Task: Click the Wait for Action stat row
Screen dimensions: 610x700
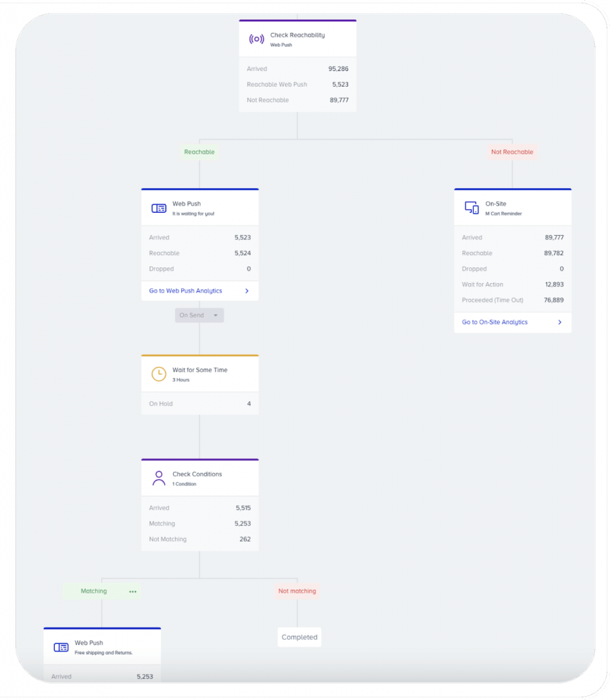Action: point(512,284)
